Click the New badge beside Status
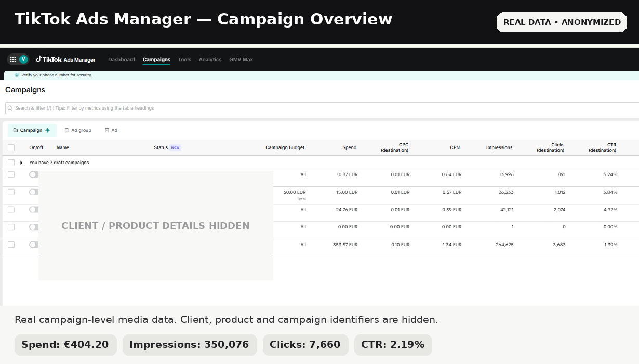 (x=176, y=147)
